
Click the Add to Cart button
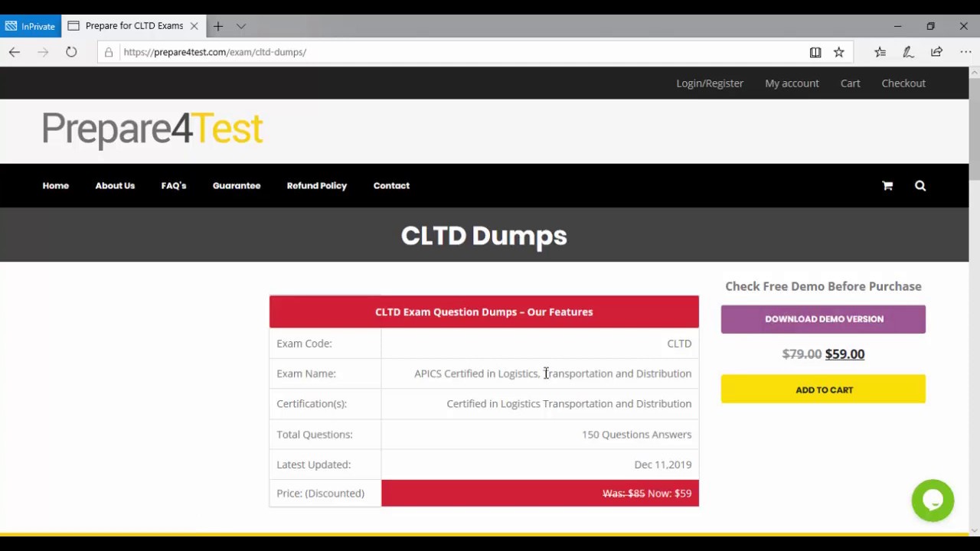click(823, 390)
